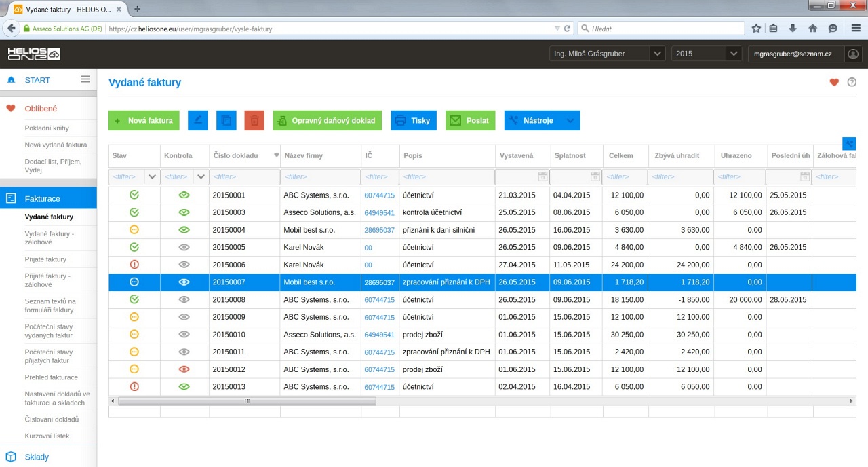The image size is (868, 467).
Task: Open the Kontrola filter dropdown arrow
Action: [201, 176]
